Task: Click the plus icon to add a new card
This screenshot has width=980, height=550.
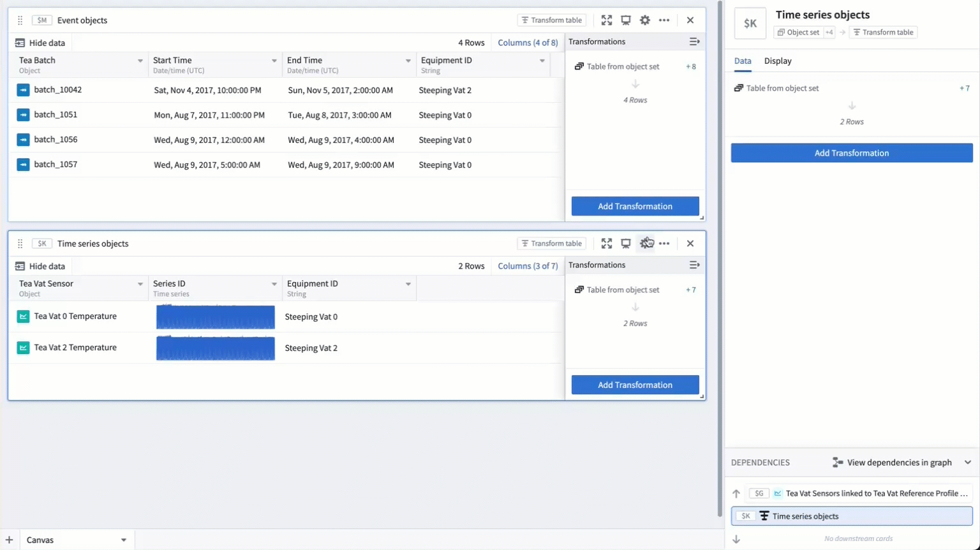Action: pos(9,539)
